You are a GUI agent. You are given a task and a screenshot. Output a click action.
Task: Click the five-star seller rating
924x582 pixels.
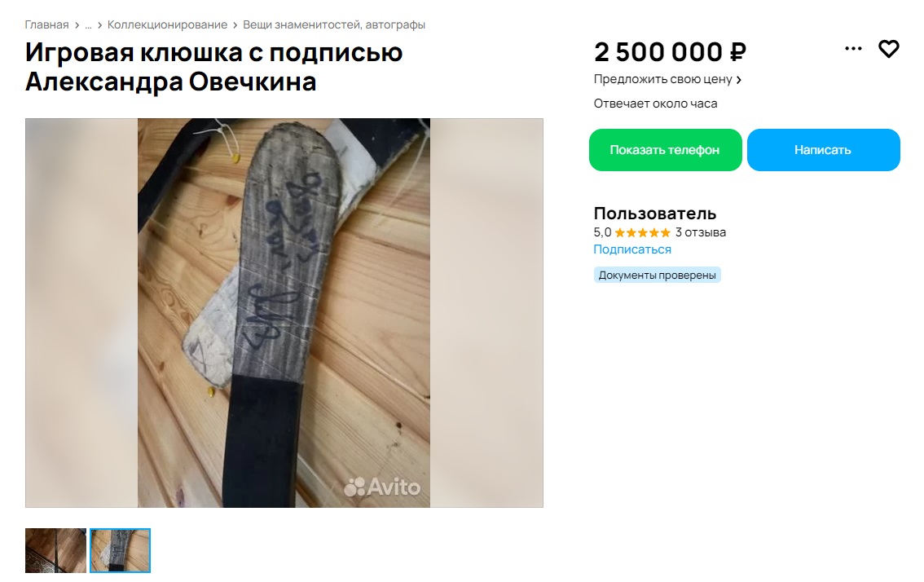tap(642, 232)
